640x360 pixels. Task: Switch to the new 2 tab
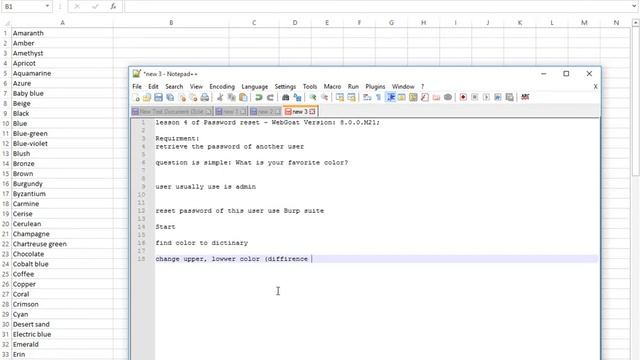[265, 111]
